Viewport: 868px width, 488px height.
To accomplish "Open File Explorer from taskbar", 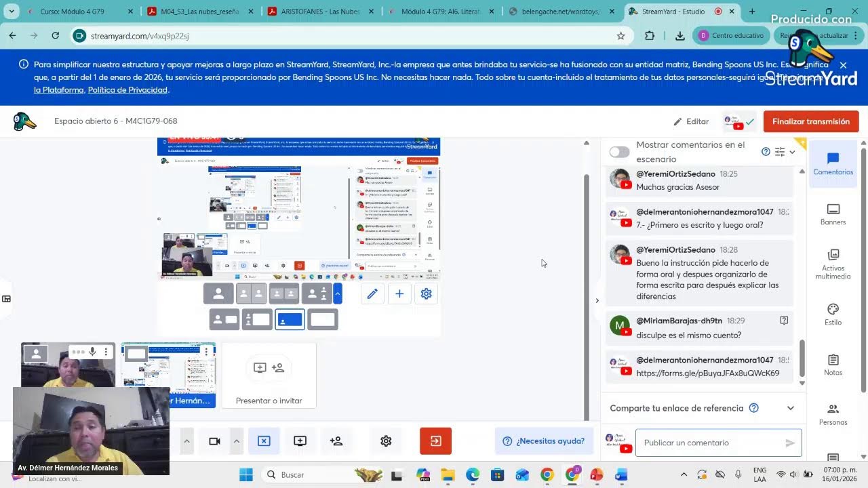I will pos(448,474).
